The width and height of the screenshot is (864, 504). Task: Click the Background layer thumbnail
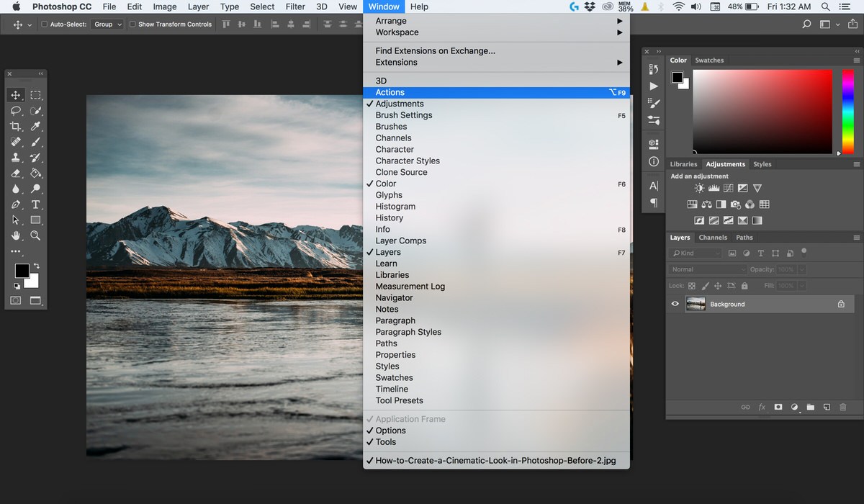click(696, 304)
